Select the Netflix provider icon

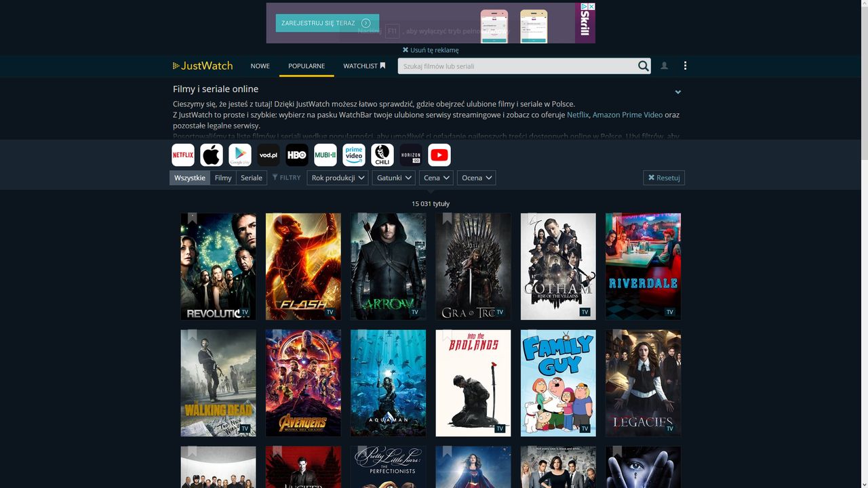(183, 155)
